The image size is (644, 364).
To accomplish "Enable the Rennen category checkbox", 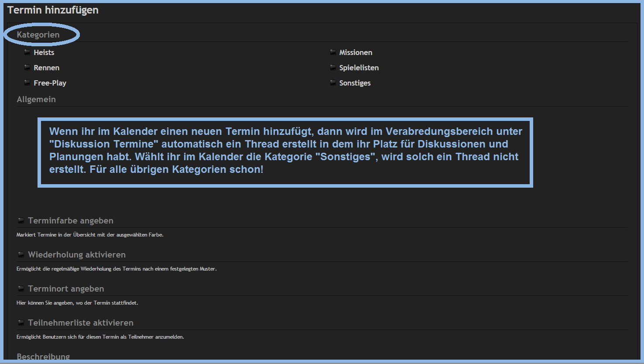I will tap(27, 68).
